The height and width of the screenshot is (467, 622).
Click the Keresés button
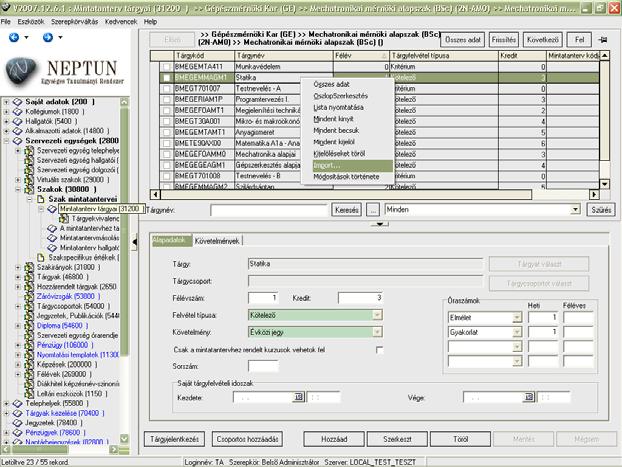coord(346,209)
